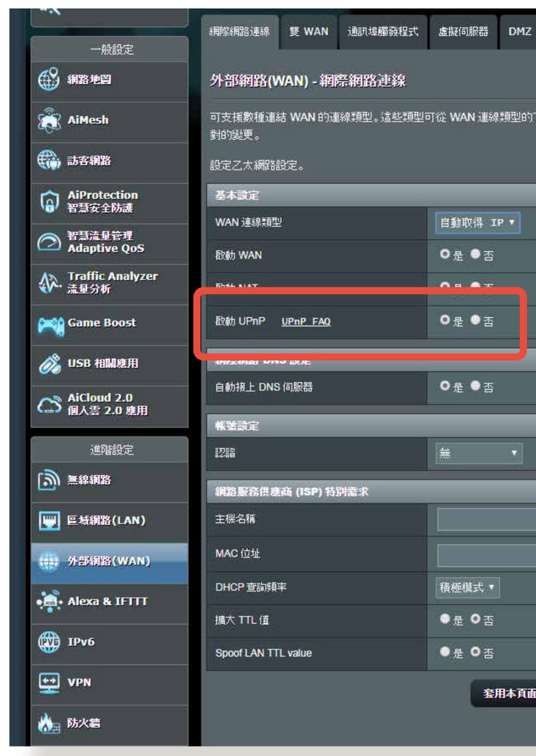Click the 主機名稱 input field
Image resolution: width=536 pixels, height=756 pixels.
point(487,520)
